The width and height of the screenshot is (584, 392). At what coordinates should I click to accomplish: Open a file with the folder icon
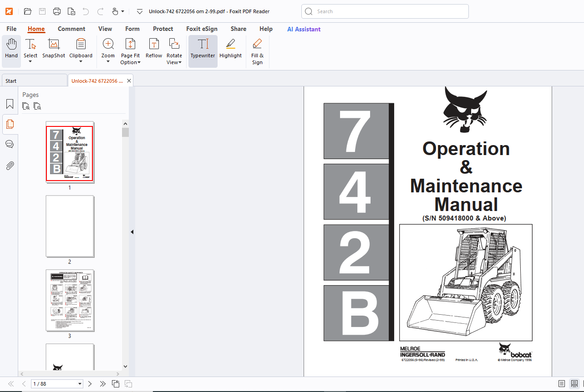(28, 11)
